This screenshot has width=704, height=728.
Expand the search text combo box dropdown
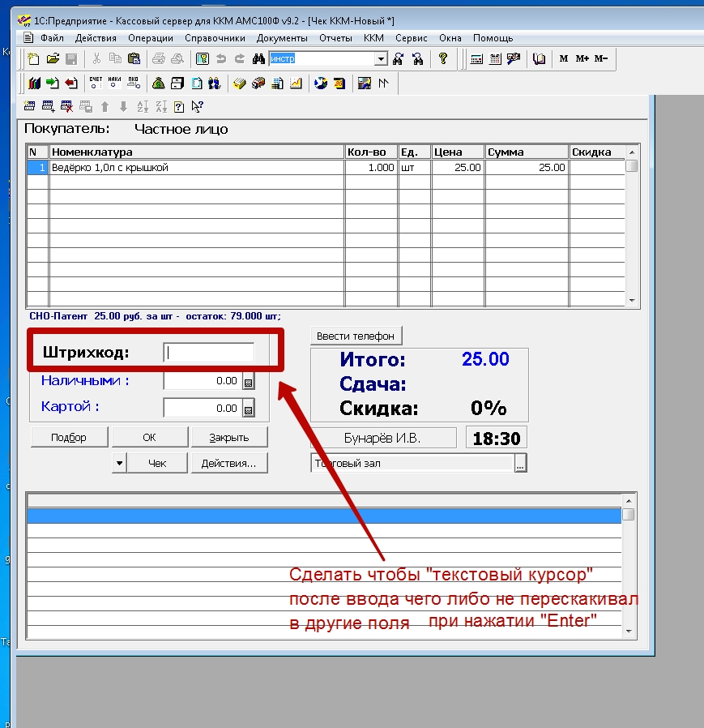tap(381, 59)
